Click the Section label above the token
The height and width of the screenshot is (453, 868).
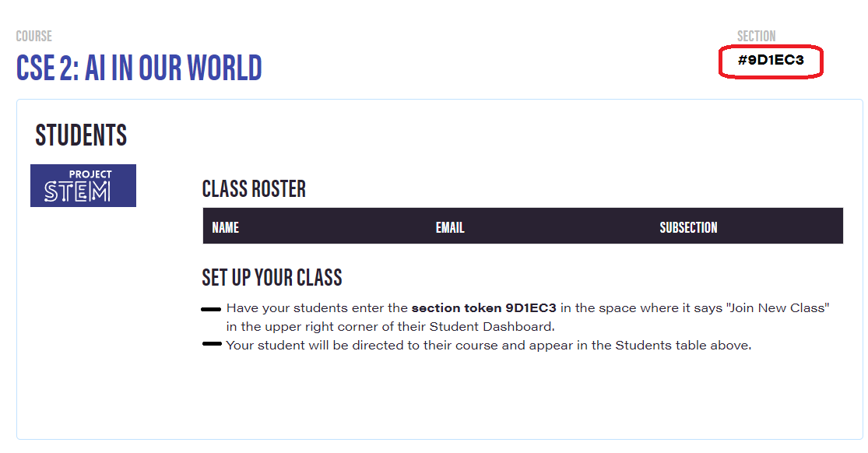pyautogui.click(x=756, y=37)
